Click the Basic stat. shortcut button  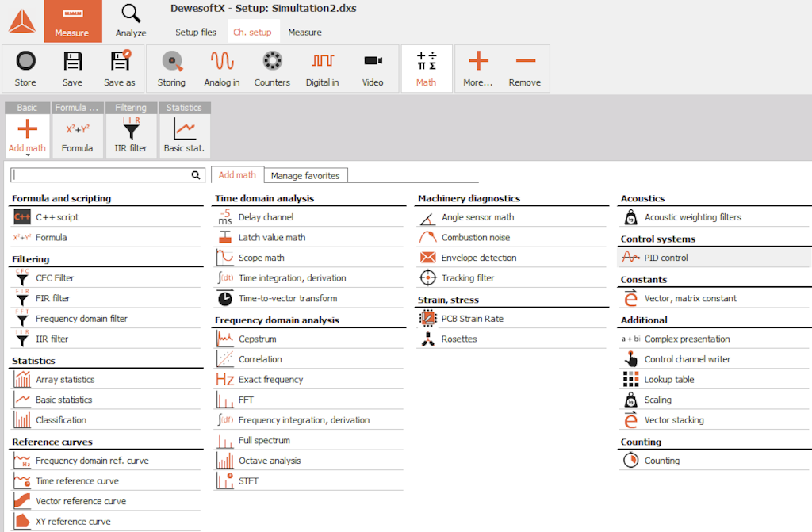[x=184, y=136]
